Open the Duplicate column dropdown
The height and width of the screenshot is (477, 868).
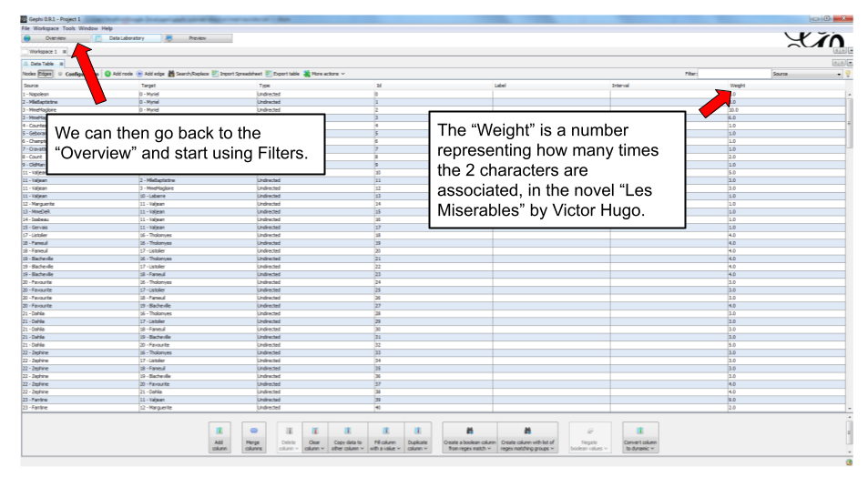pyautogui.click(x=417, y=437)
